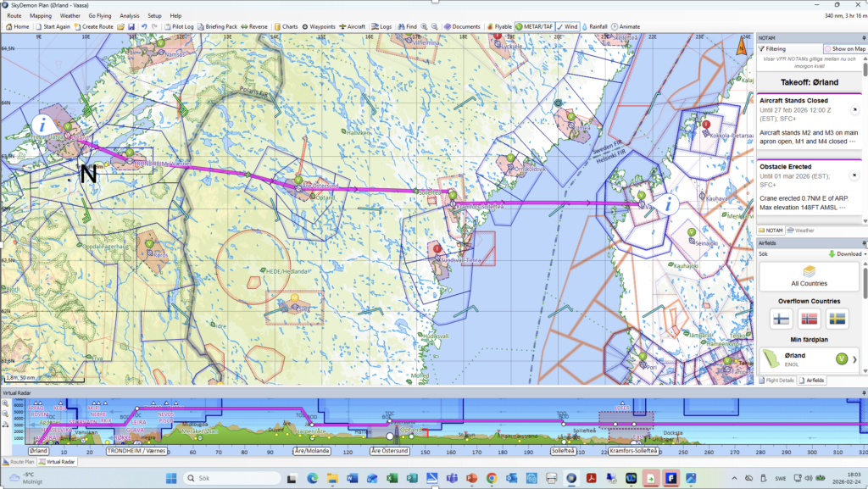Click the Norwegian flag country icon

[809, 319]
